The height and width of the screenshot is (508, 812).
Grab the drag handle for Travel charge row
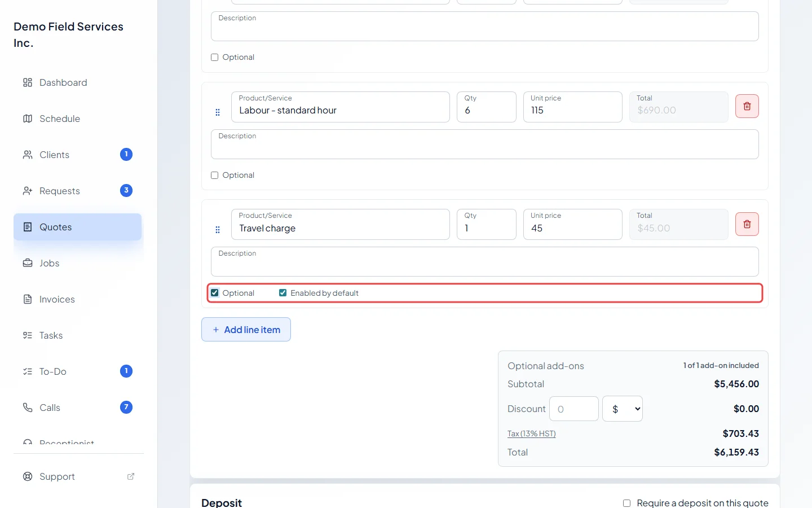pos(218,230)
